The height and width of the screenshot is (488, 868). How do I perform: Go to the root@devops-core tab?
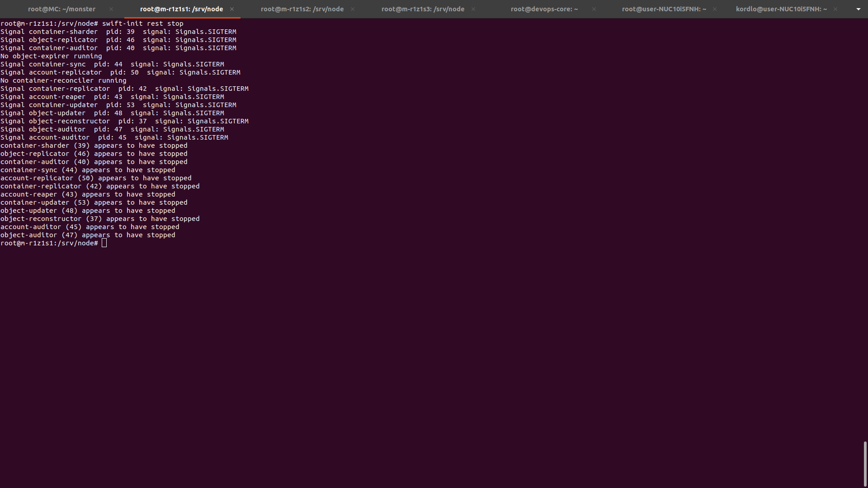click(544, 9)
